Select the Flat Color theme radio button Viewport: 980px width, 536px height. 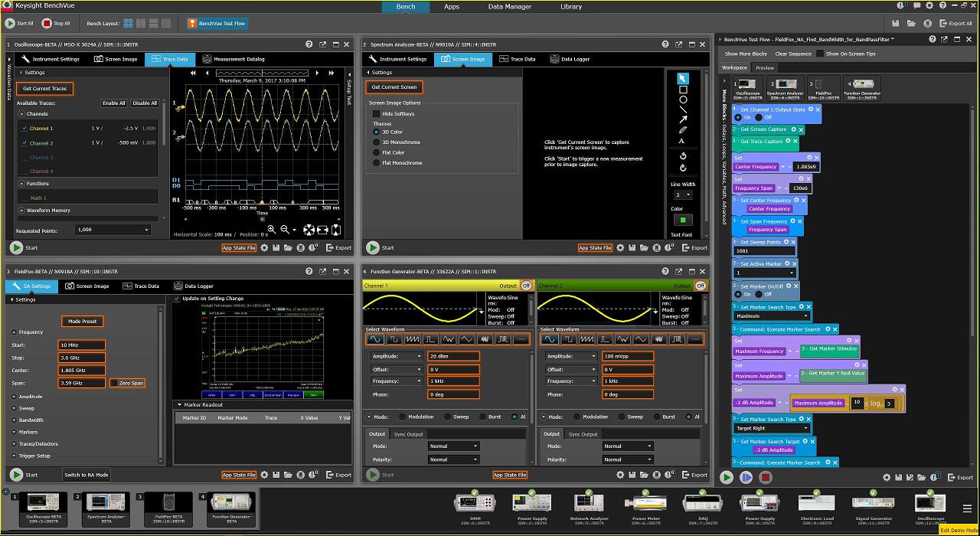pos(376,152)
